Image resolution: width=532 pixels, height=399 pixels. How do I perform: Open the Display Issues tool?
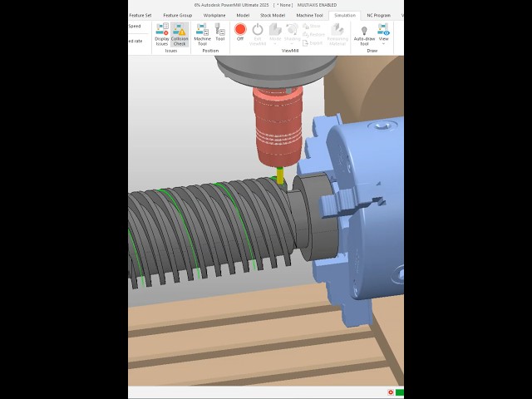click(x=162, y=34)
